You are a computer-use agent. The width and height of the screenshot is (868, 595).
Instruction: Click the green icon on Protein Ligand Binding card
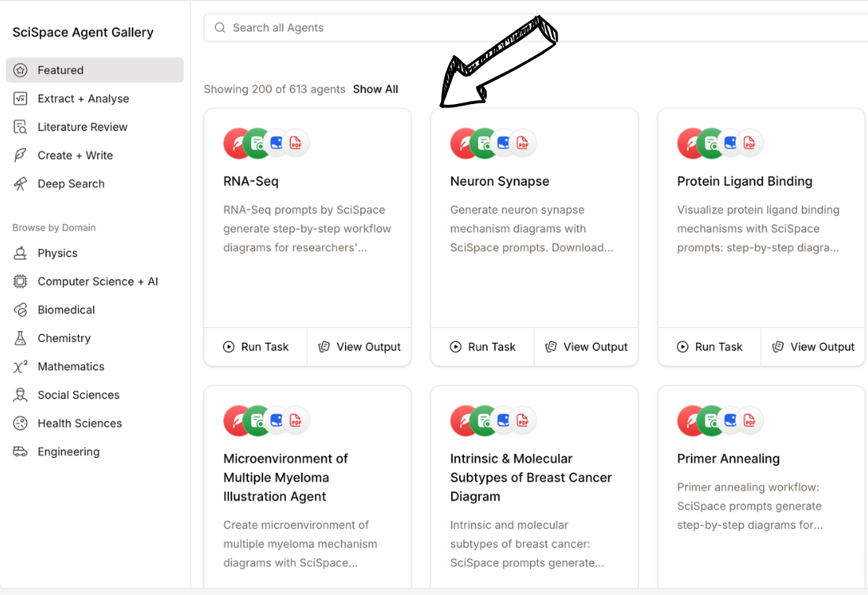click(x=712, y=143)
